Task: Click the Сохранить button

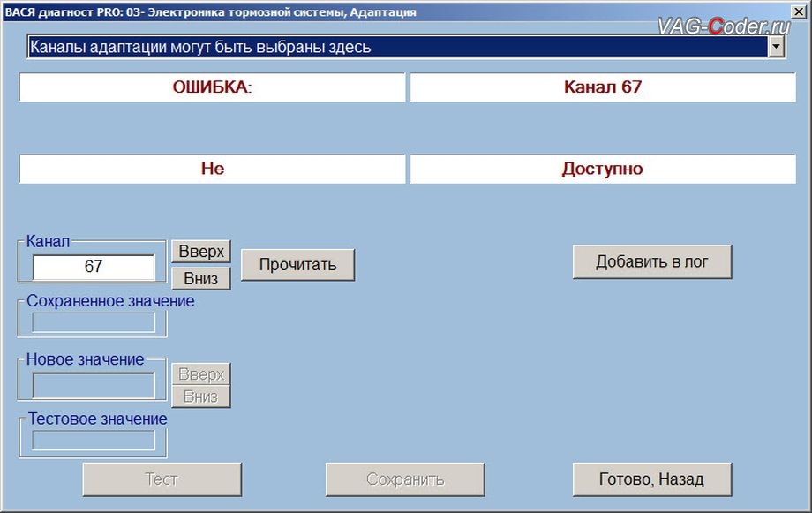Action: pos(405,479)
